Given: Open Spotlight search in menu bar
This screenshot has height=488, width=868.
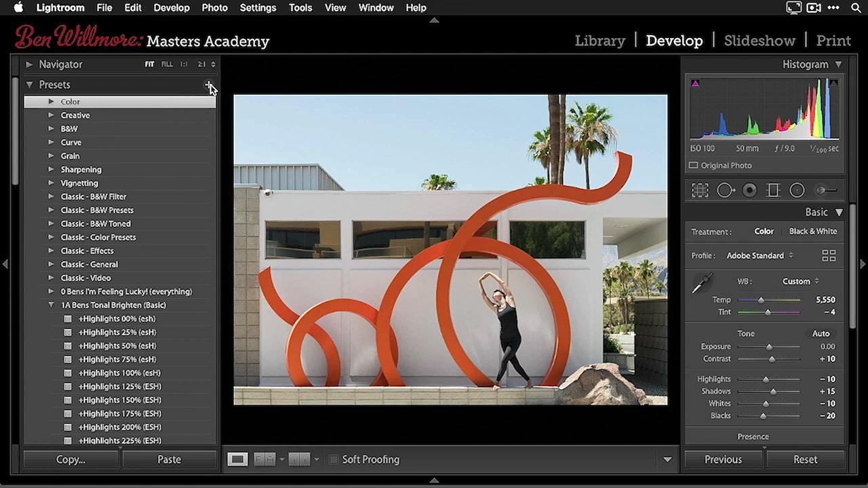Looking at the screenshot, I should (856, 7).
